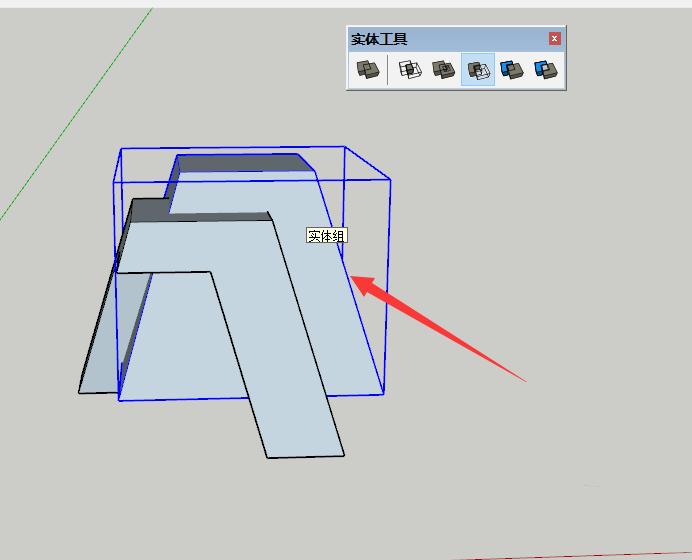
Task: Click the red axis line at bottom
Action: click(600, 554)
